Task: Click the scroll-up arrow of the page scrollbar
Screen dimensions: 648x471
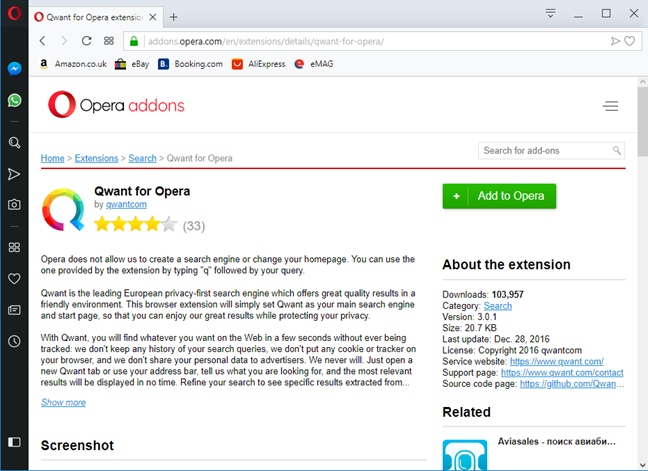Action: [x=643, y=82]
